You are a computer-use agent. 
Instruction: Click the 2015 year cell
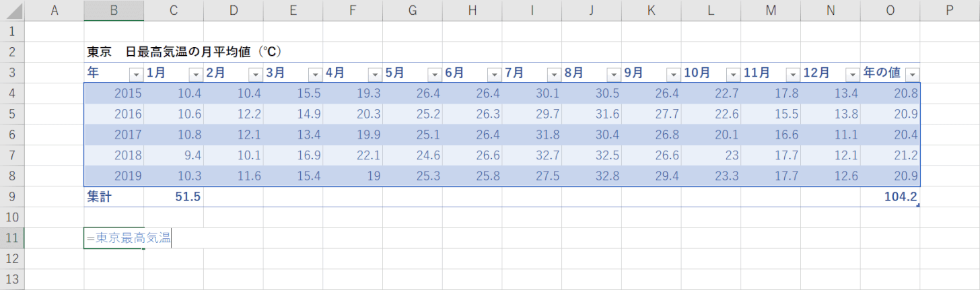click(114, 93)
